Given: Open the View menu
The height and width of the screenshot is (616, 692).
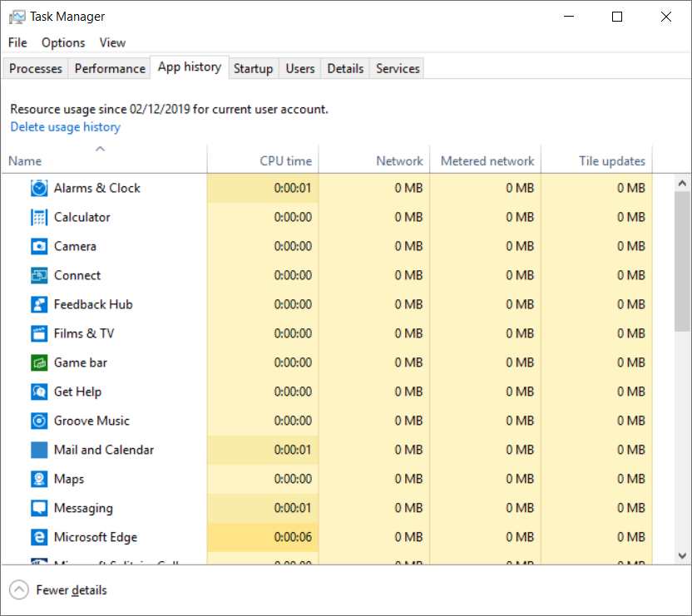Looking at the screenshot, I should click(x=112, y=42).
